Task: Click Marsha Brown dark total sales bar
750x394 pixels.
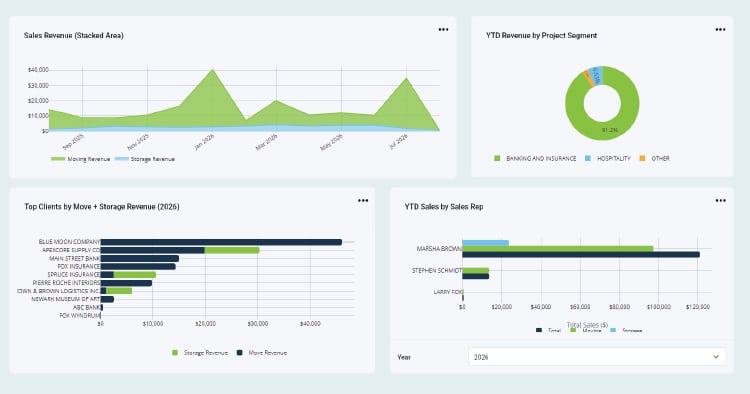Action: click(x=581, y=255)
